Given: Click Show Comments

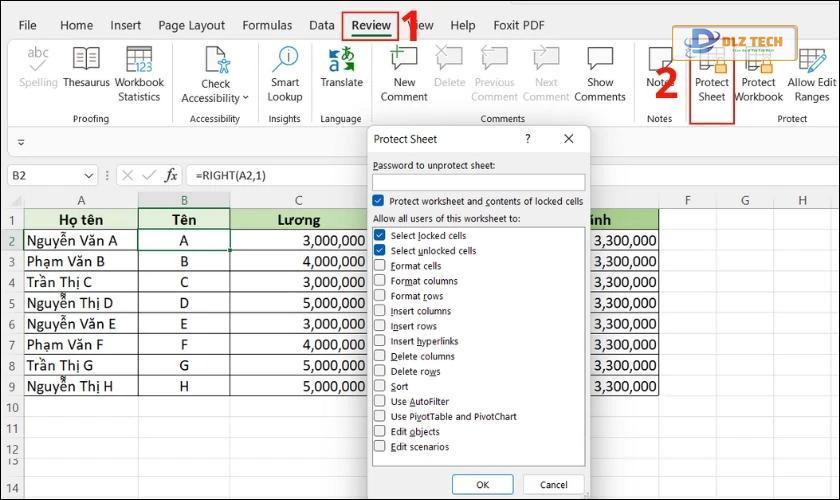Looking at the screenshot, I should 600,74.
